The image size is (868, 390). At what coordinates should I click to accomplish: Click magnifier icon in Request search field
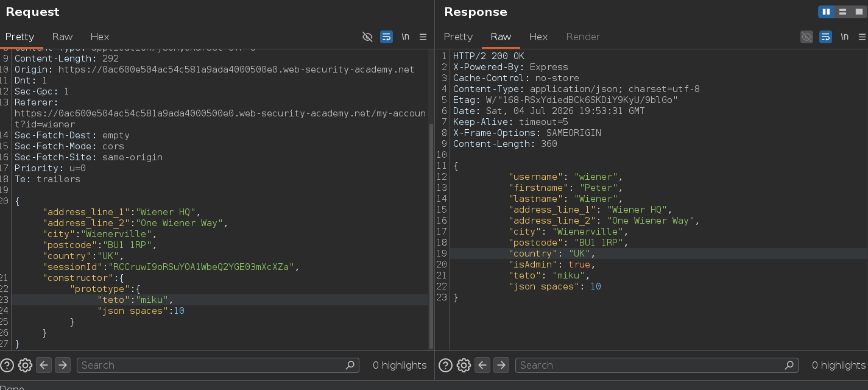click(x=350, y=365)
